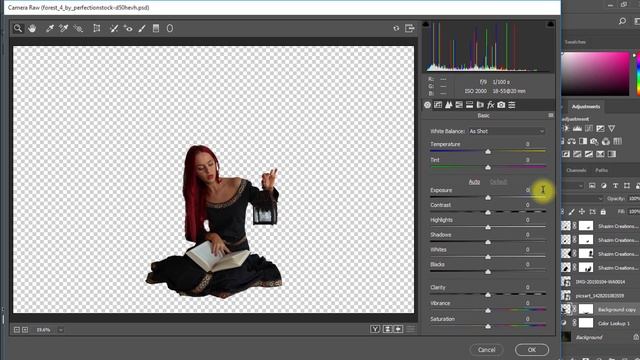Cycle before/after views with Y button
This screenshot has width=640, height=360.
click(x=375, y=329)
